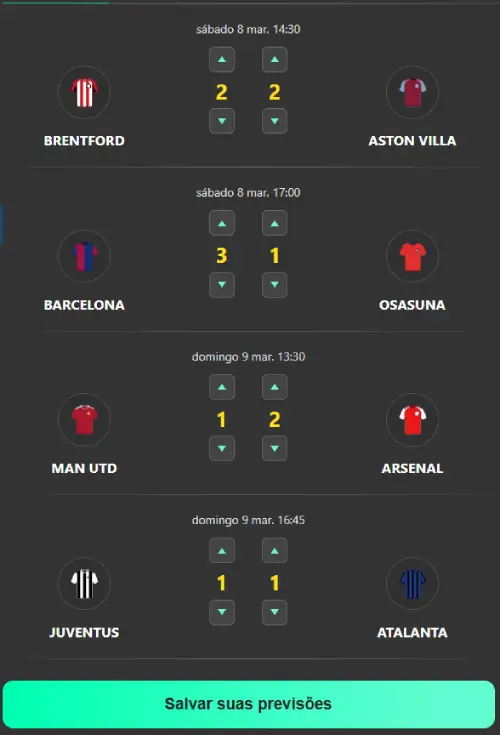Select the Barcelona jersey icon
Image resolution: width=500 pixels, height=735 pixels.
click(x=84, y=256)
